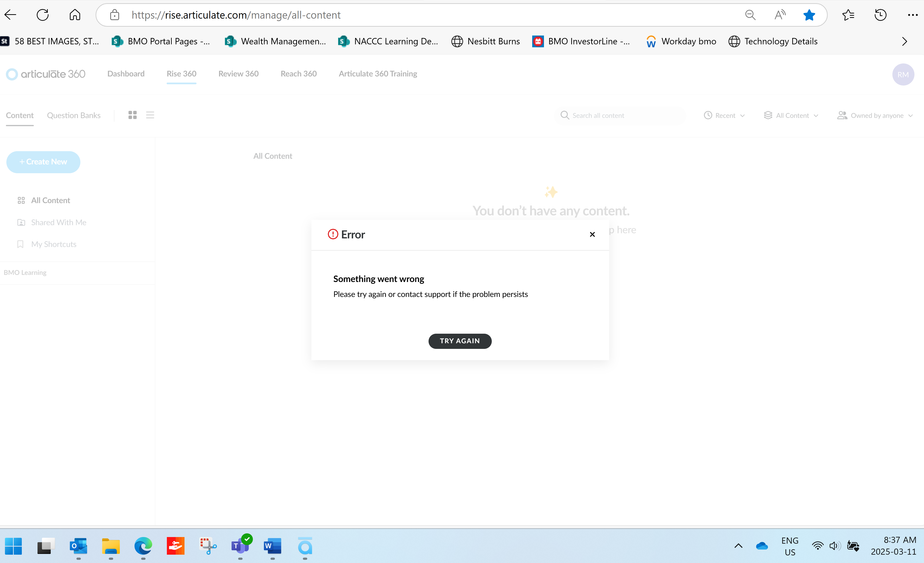Open Microsoft Teams from taskbar
The image size is (924, 563).
[x=240, y=546]
